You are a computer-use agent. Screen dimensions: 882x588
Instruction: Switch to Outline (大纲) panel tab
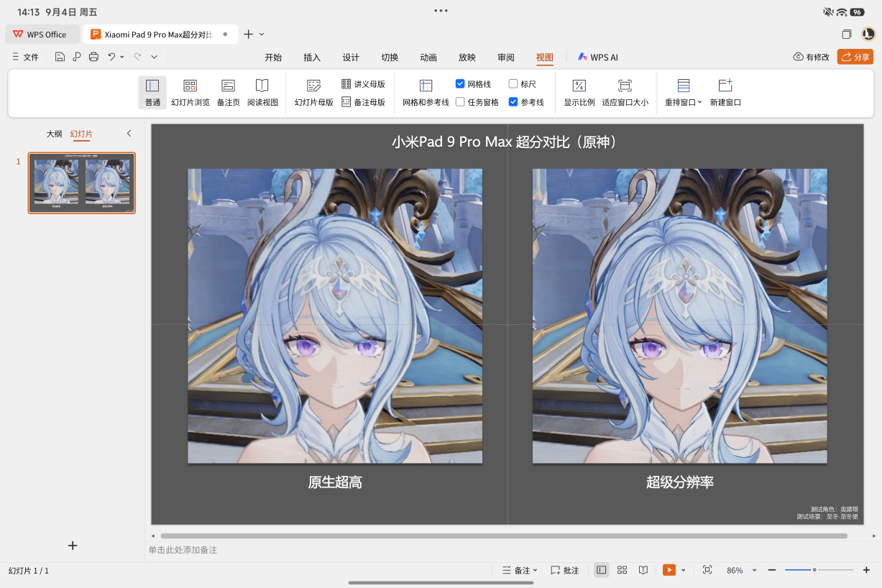pyautogui.click(x=55, y=134)
